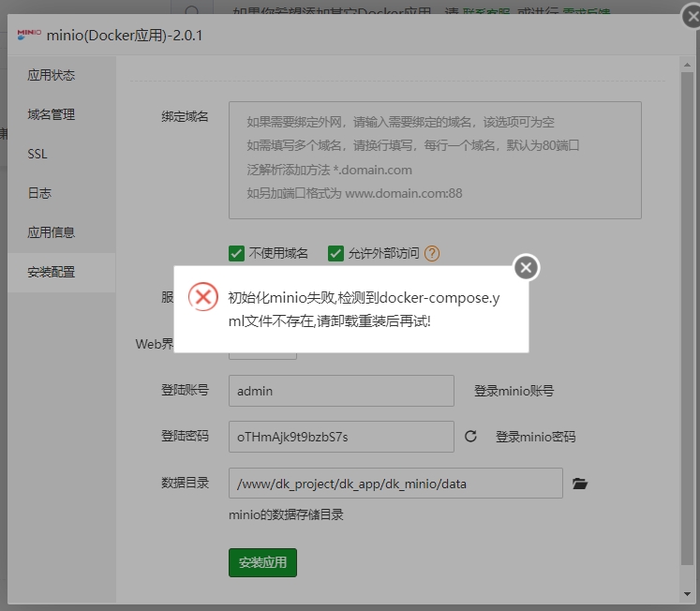
Task: Click the error message text in the popup
Action: click(x=364, y=309)
